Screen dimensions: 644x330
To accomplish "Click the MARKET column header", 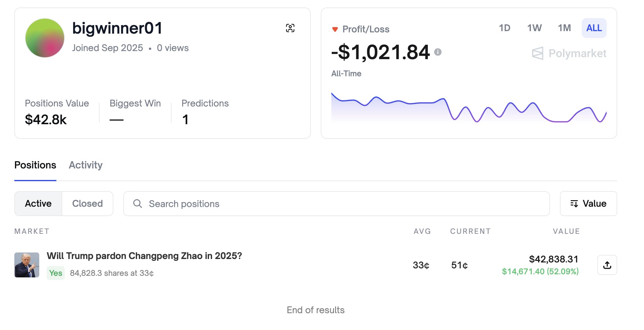I will click(x=32, y=231).
